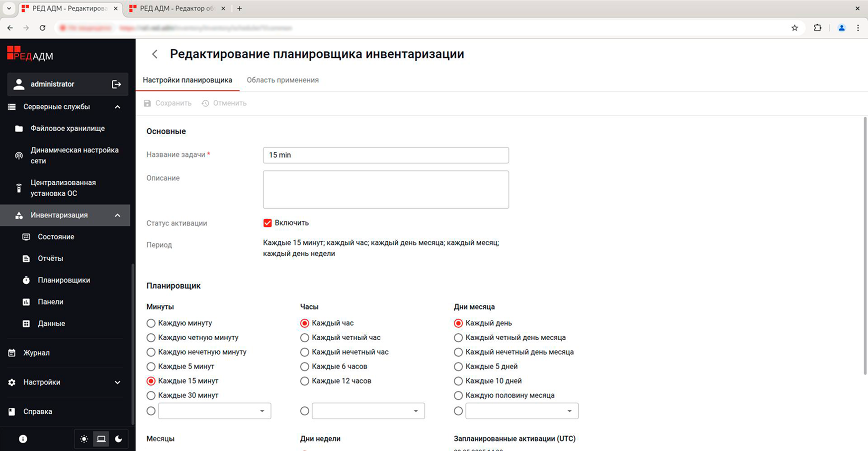Image resolution: width=868 pixels, height=451 pixels.
Task: Click the Отменить button
Action: (224, 103)
